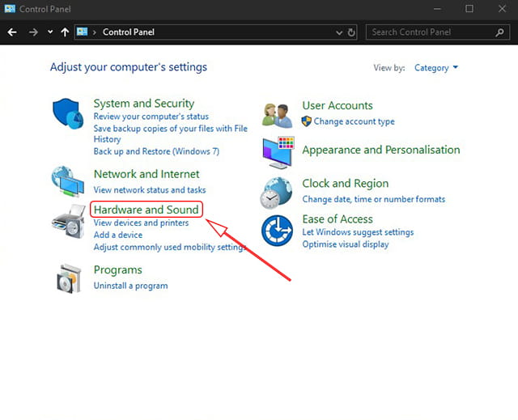Select Uninstall a program

(x=130, y=286)
